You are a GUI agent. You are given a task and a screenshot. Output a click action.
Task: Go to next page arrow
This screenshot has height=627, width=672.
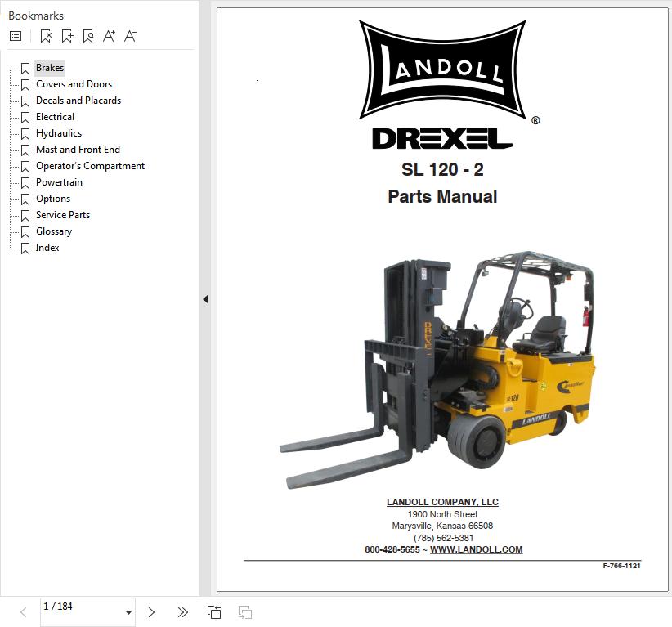(x=151, y=612)
